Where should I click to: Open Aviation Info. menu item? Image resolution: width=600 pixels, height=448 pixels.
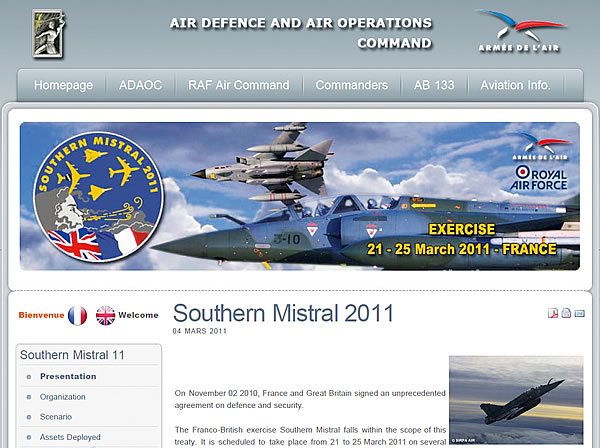pyautogui.click(x=515, y=85)
